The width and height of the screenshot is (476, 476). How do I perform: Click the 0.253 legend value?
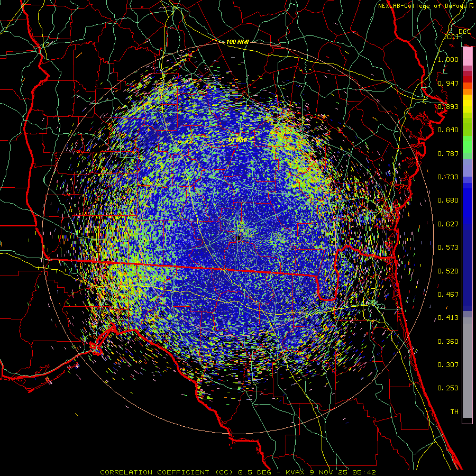448,388
